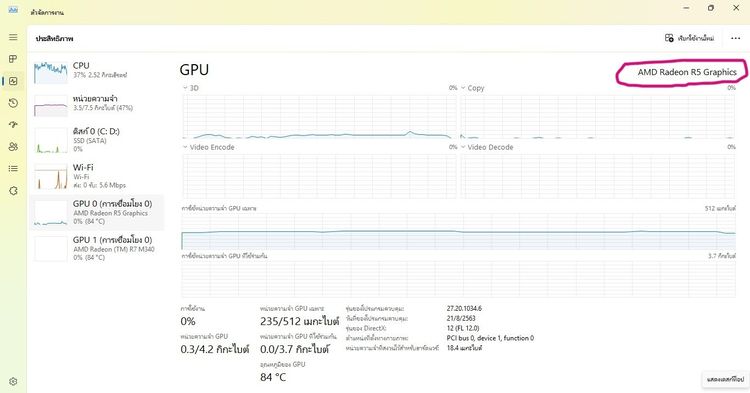Open Task Manager settings gear
750x393 pixels.
click(x=13, y=382)
